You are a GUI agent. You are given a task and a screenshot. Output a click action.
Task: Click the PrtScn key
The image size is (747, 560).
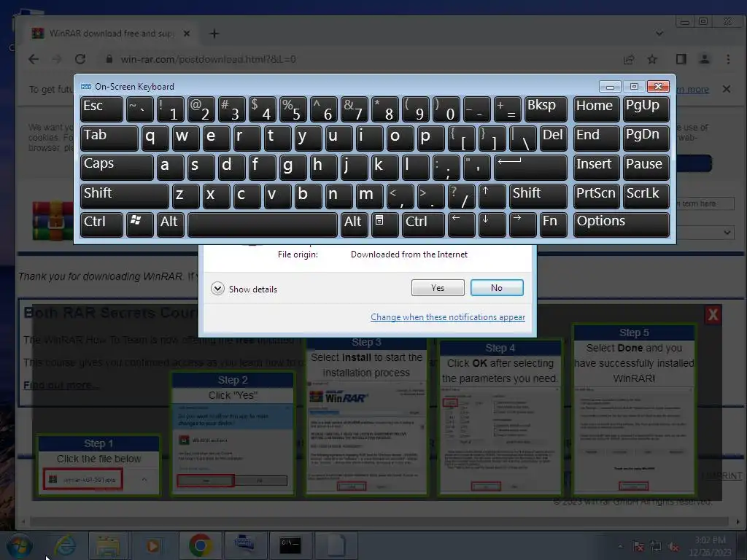pos(597,196)
